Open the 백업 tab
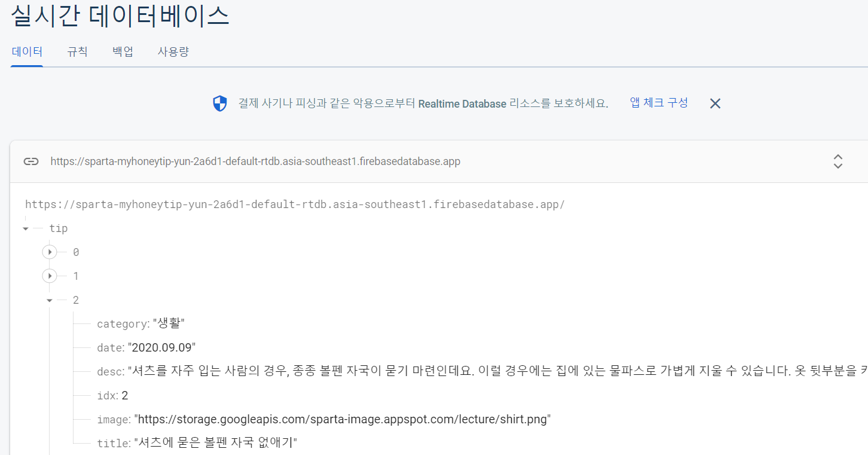Viewport: 868px width, 455px height. click(123, 51)
